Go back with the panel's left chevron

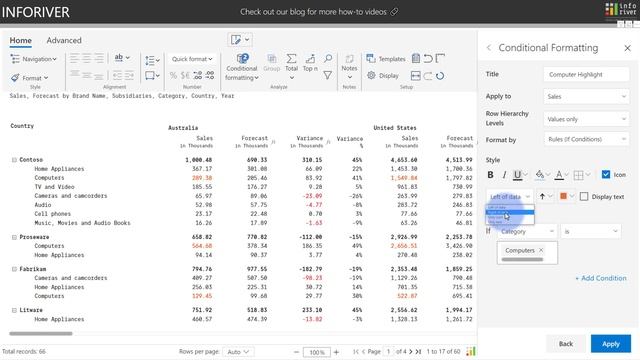489,48
